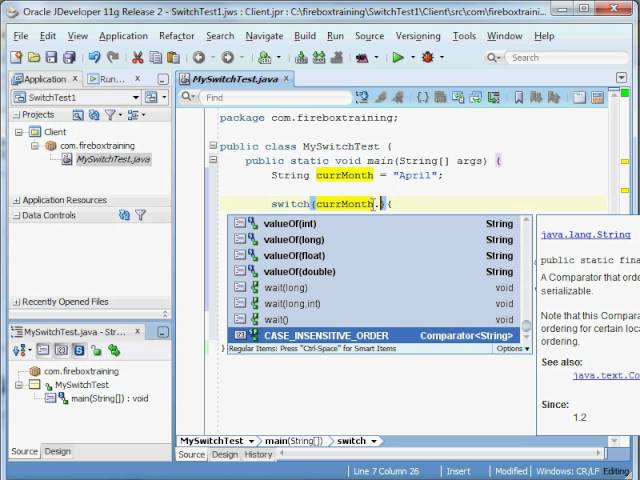Open the Run button dropdown arrow

412,58
